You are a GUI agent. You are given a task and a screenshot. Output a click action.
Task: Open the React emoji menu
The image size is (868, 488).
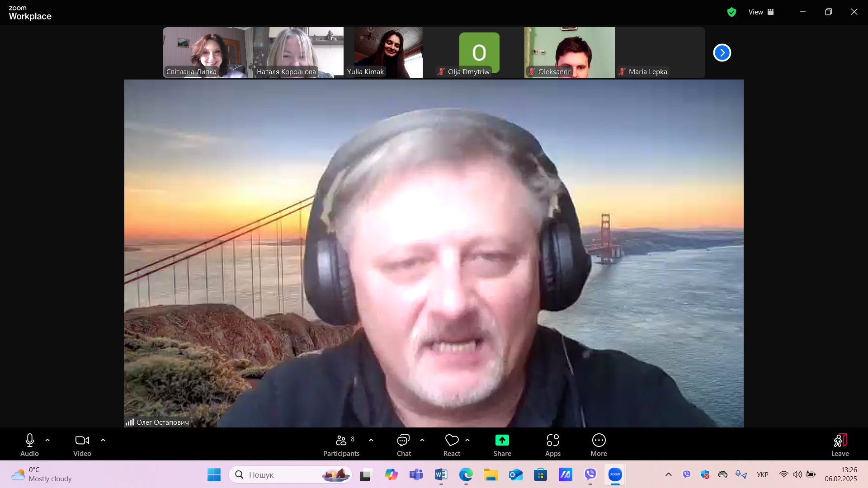pyautogui.click(x=452, y=445)
